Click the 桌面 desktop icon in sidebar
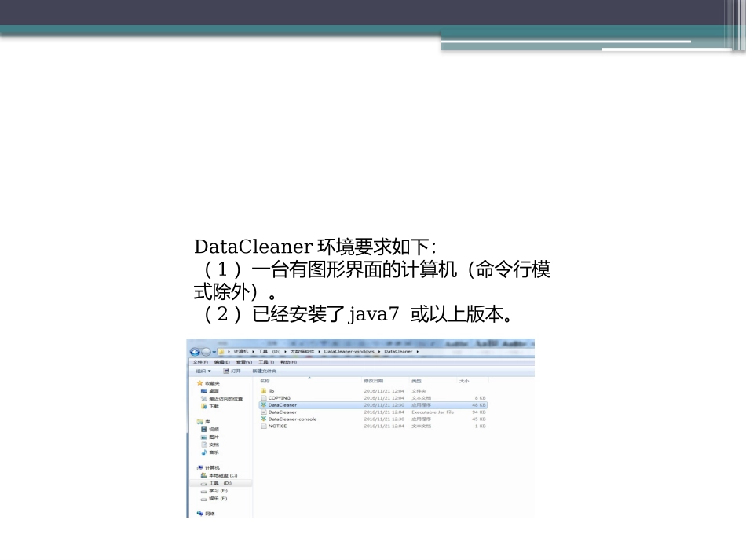 point(204,391)
